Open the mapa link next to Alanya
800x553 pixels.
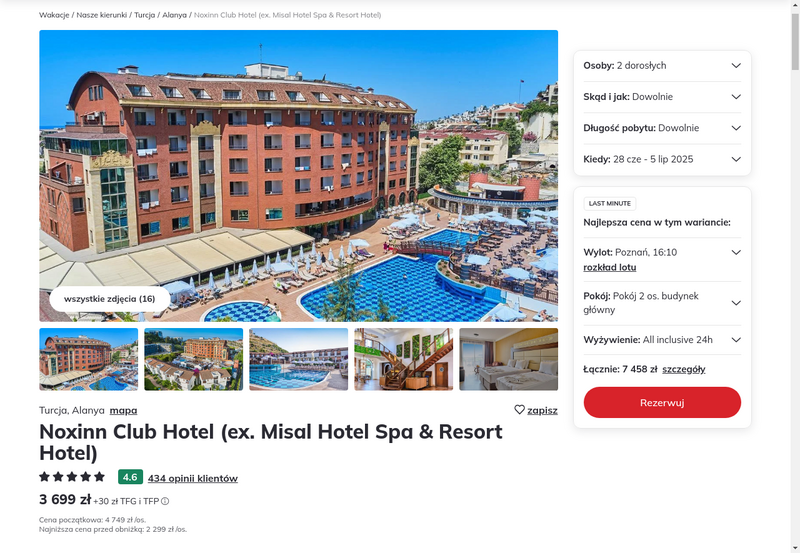(x=123, y=410)
